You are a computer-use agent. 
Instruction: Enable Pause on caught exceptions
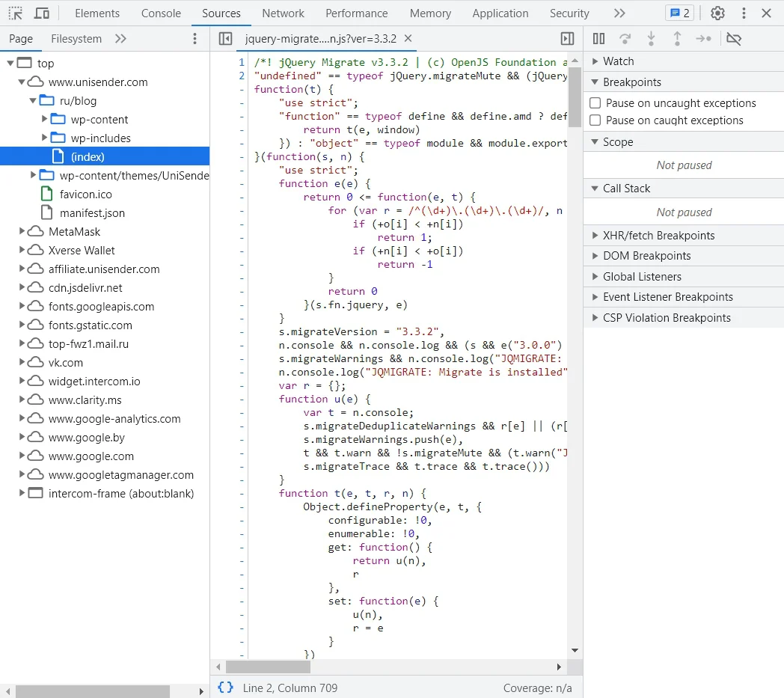tap(595, 120)
